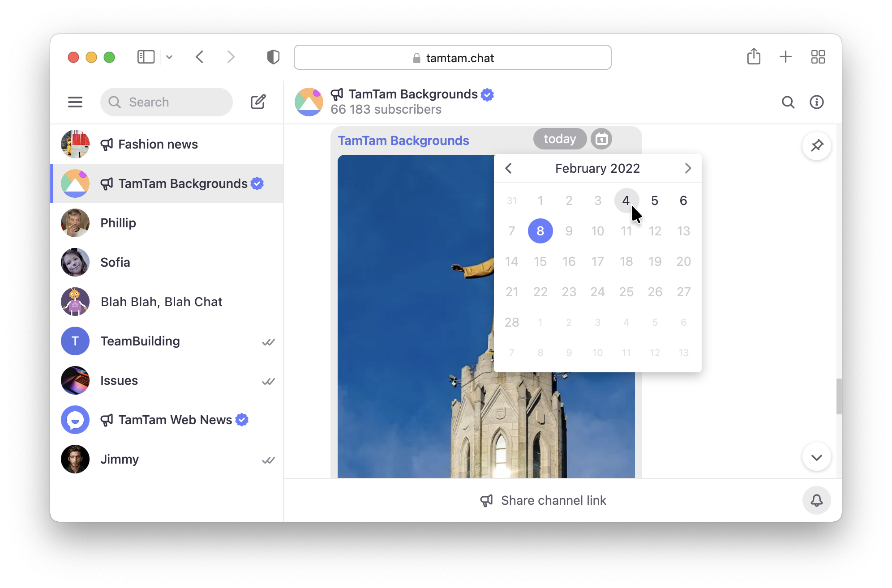892x588 pixels.
Task: Click Issues chat avatar
Action: click(75, 380)
